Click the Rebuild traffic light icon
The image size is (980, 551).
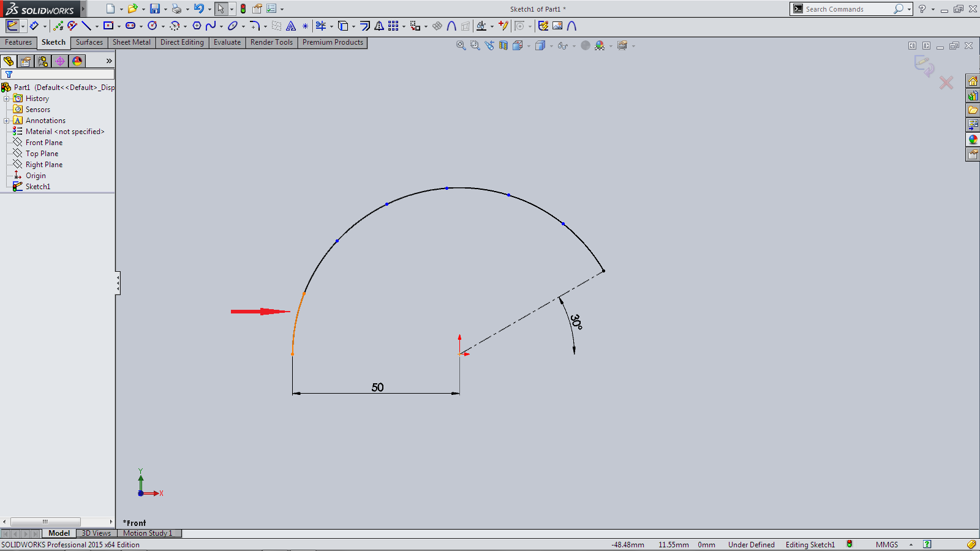[243, 9]
